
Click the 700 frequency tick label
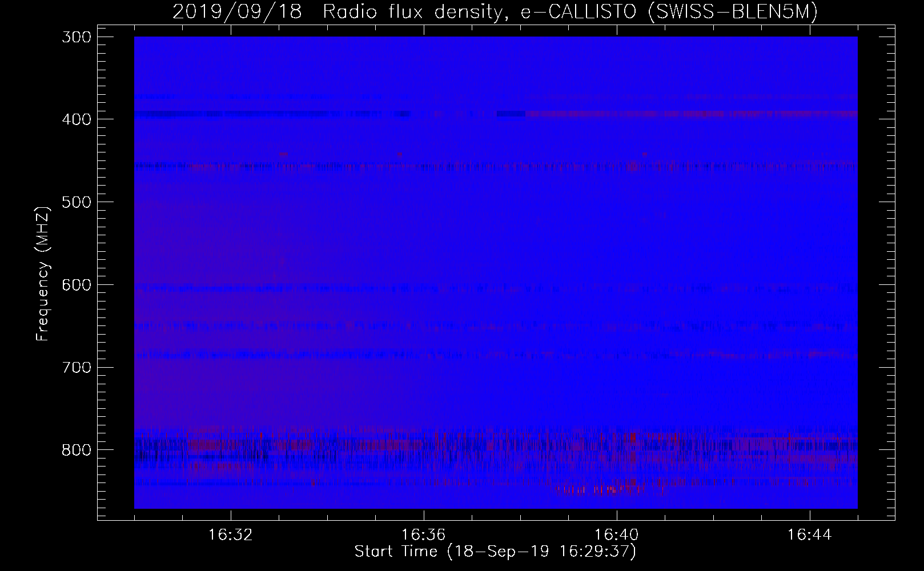coord(75,367)
